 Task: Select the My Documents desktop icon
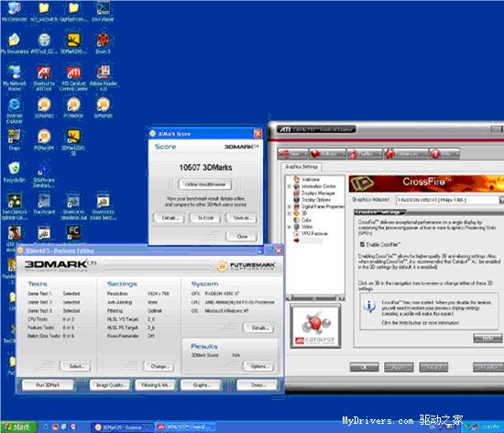pyautogui.click(x=14, y=43)
